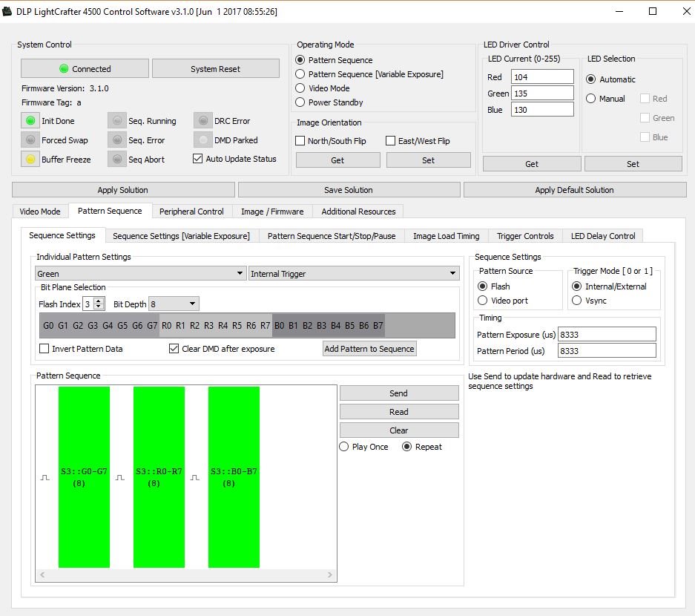Switch to the Peripheral Control tab

tap(191, 212)
